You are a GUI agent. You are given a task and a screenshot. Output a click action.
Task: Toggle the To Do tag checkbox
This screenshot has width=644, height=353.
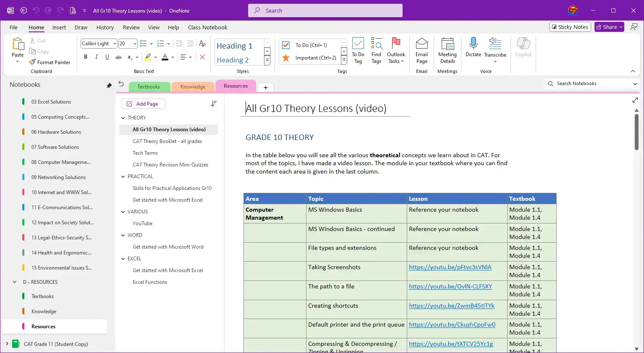pyautogui.click(x=286, y=45)
